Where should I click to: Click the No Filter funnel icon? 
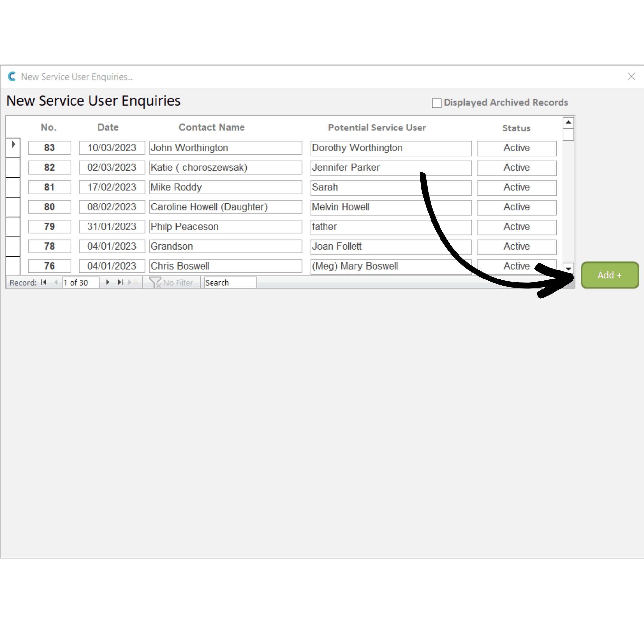coord(155,282)
